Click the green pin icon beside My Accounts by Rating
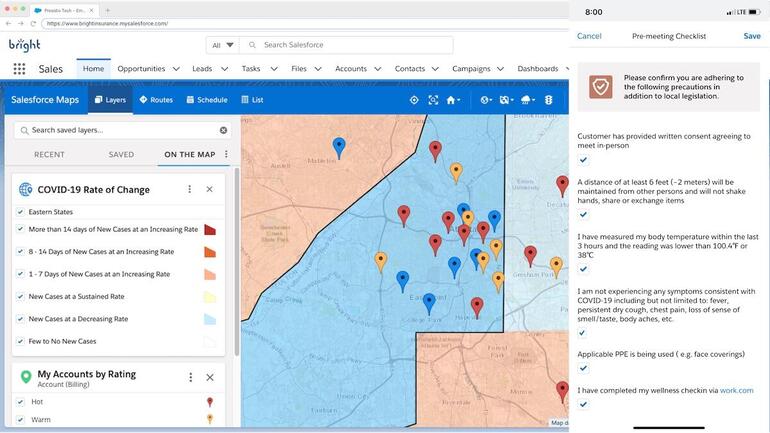The width and height of the screenshot is (770, 433). pos(26,377)
